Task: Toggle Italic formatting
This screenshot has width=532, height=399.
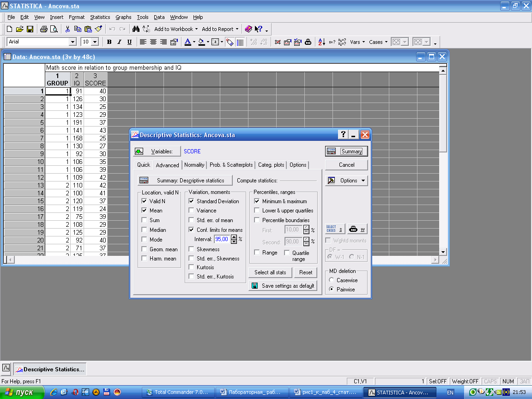Action: point(119,42)
